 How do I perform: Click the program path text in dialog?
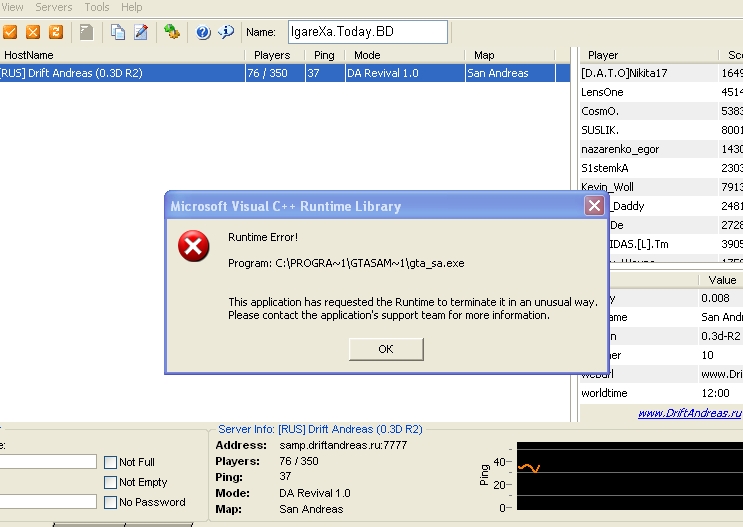(346, 263)
